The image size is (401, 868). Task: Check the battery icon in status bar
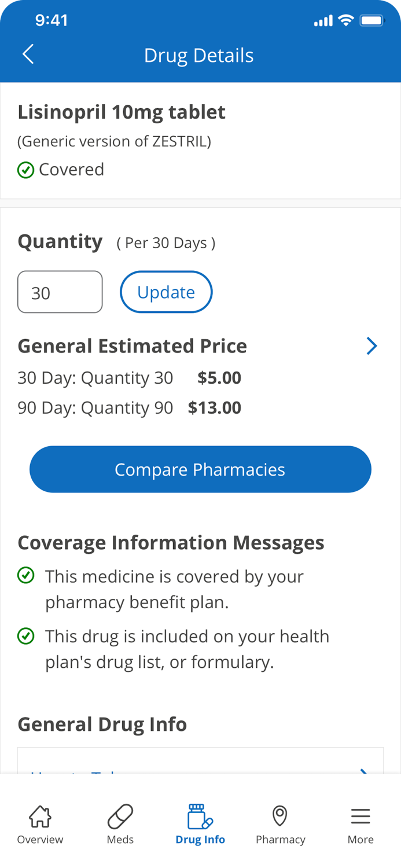(x=372, y=21)
